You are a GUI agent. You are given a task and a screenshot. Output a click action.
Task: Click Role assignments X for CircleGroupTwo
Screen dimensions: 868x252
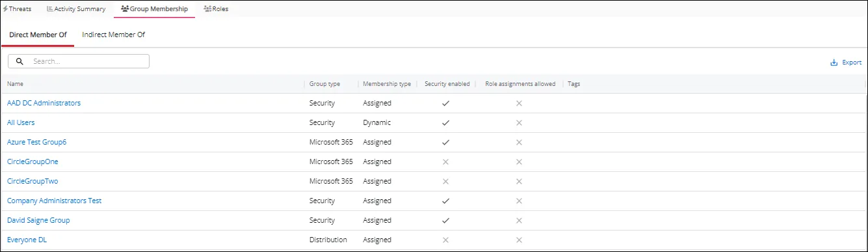(x=519, y=181)
